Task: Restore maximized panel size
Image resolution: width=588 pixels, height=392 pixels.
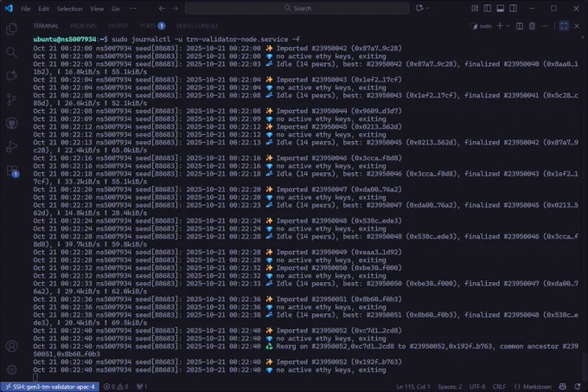Action: click(564, 26)
